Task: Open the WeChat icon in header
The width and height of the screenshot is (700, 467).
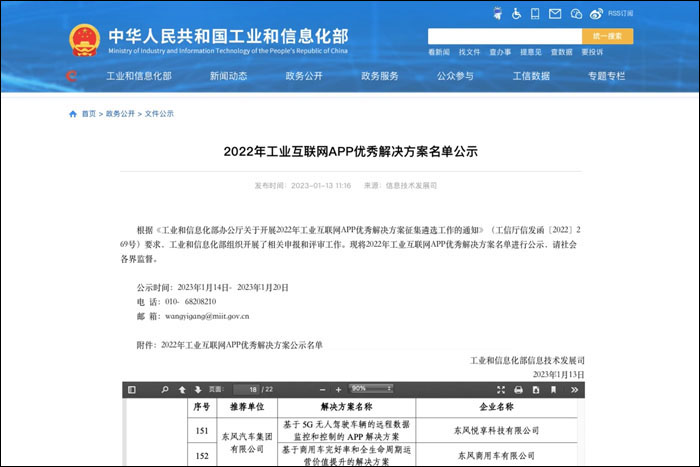Action: 576,14
